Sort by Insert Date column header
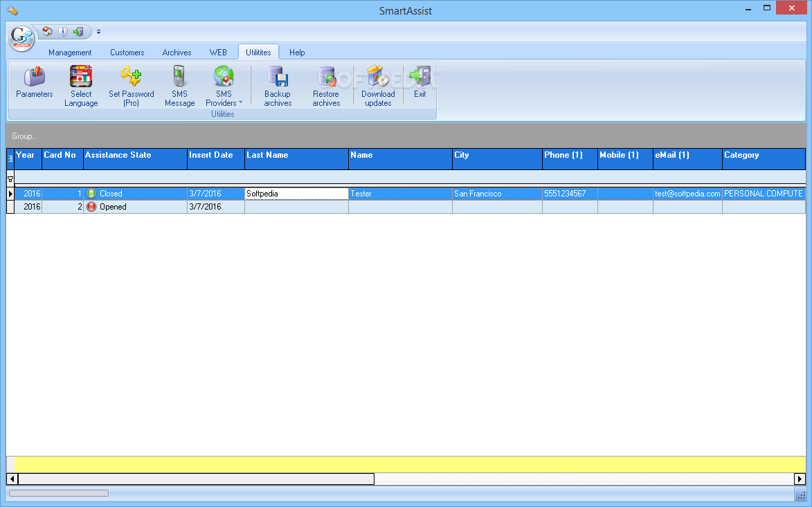 pyautogui.click(x=216, y=159)
